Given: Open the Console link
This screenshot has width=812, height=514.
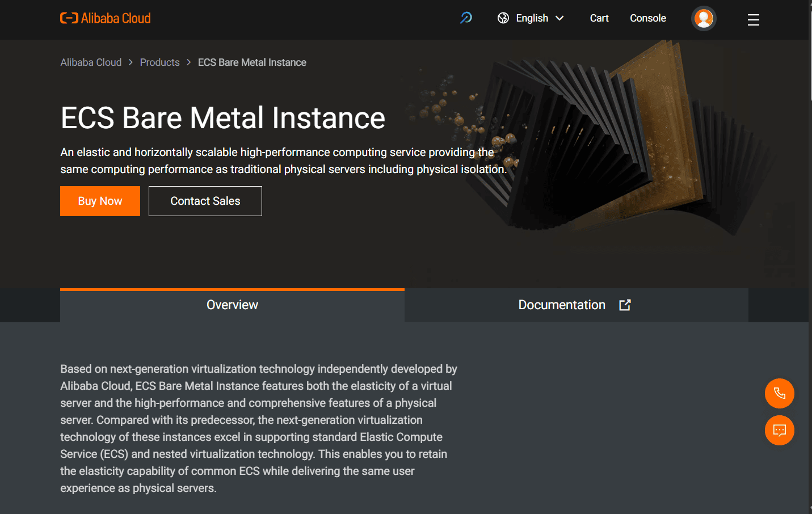Looking at the screenshot, I should [648, 18].
